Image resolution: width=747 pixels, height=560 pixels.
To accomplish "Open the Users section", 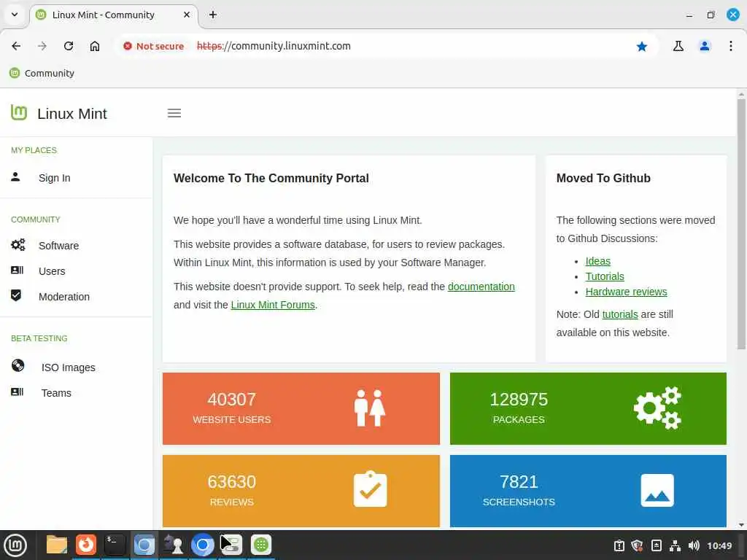I will pyautogui.click(x=52, y=271).
